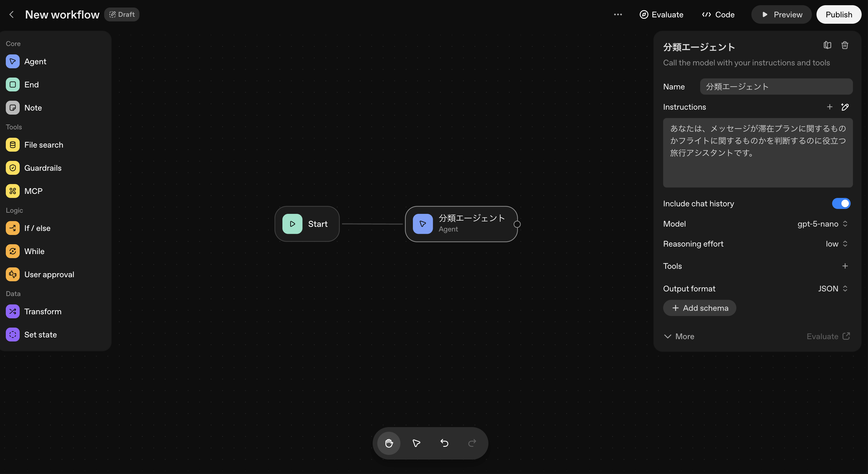Open the Code view
The width and height of the screenshot is (868, 474).
click(x=718, y=14)
